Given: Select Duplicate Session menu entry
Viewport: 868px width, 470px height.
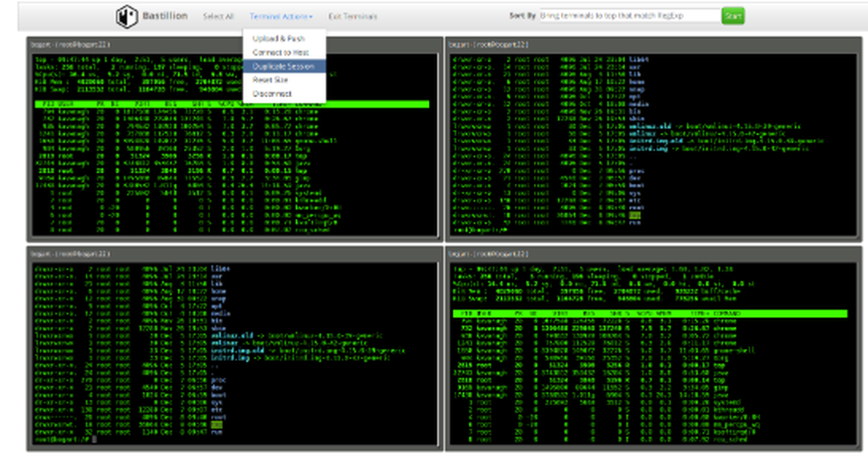Looking at the screenshot, I should click(284, 67).
